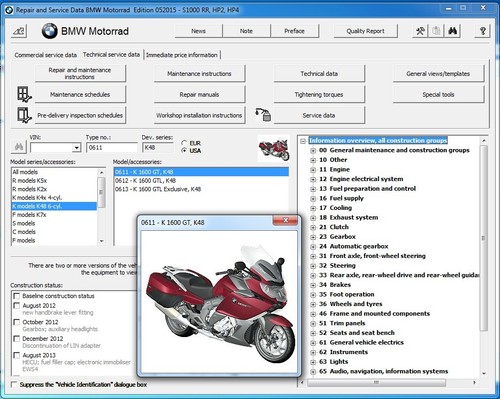Open General views/templates
500x399 pixels.
point(438,73)
